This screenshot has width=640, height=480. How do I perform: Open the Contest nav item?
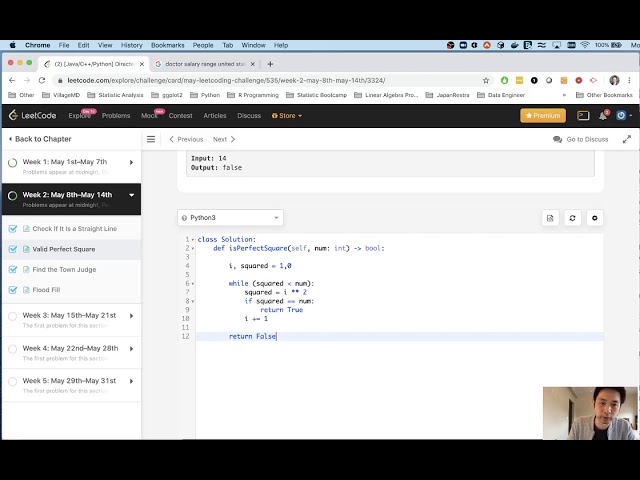click(180, 116)
